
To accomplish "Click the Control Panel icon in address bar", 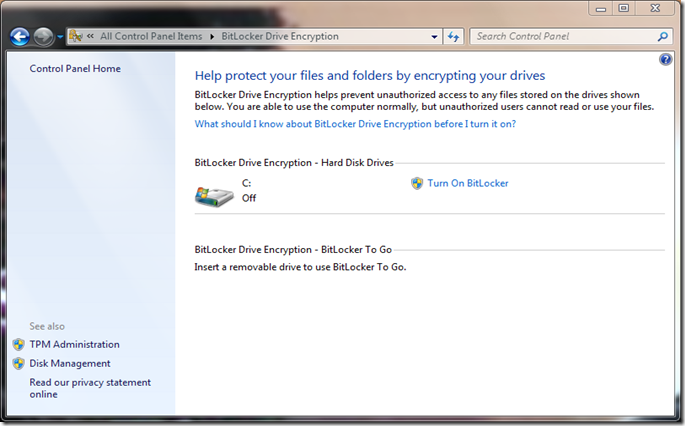I will click(x=76, y=36).
